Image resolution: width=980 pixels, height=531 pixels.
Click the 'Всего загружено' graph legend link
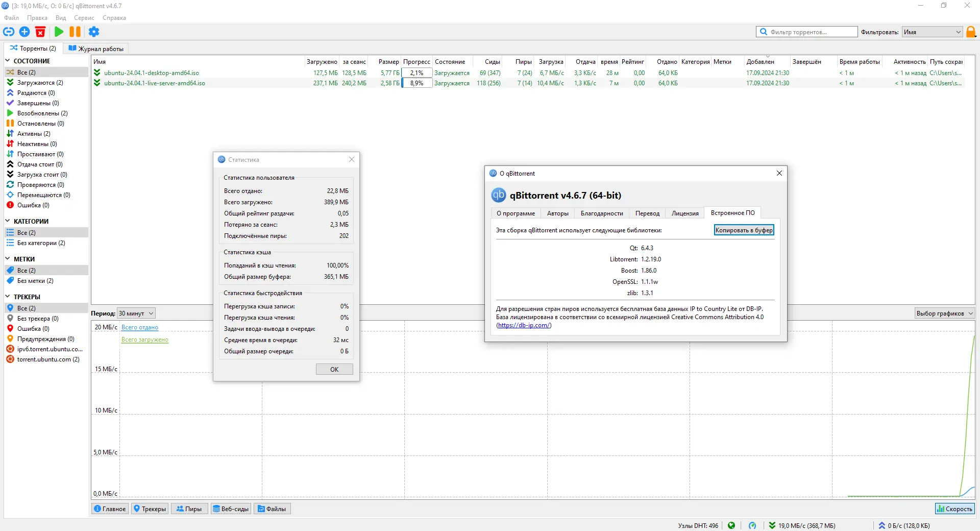click(x=145, y=340)
